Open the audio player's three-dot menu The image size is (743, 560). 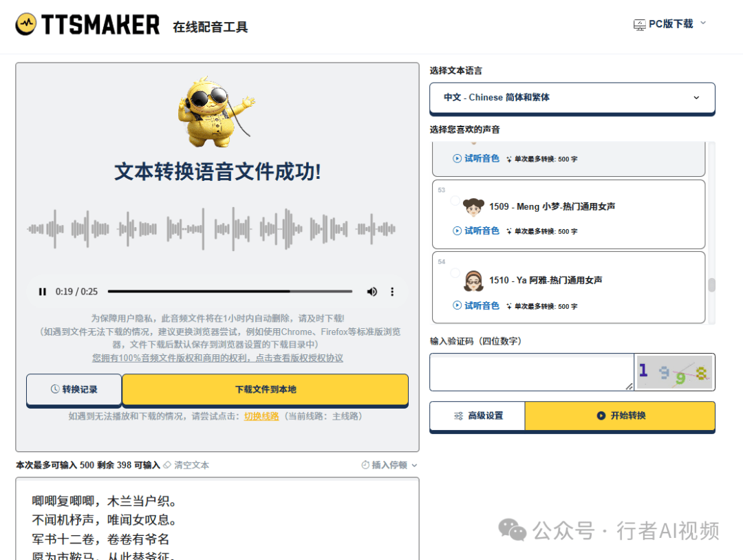tap(392, 292)
